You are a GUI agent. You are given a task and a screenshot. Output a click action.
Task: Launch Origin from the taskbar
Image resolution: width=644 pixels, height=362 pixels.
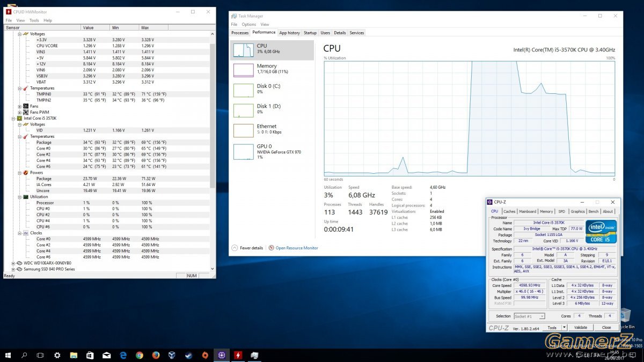(205, 355)
